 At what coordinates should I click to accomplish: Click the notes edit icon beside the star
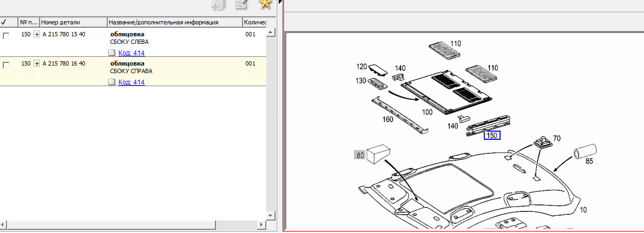pos(241,4)
